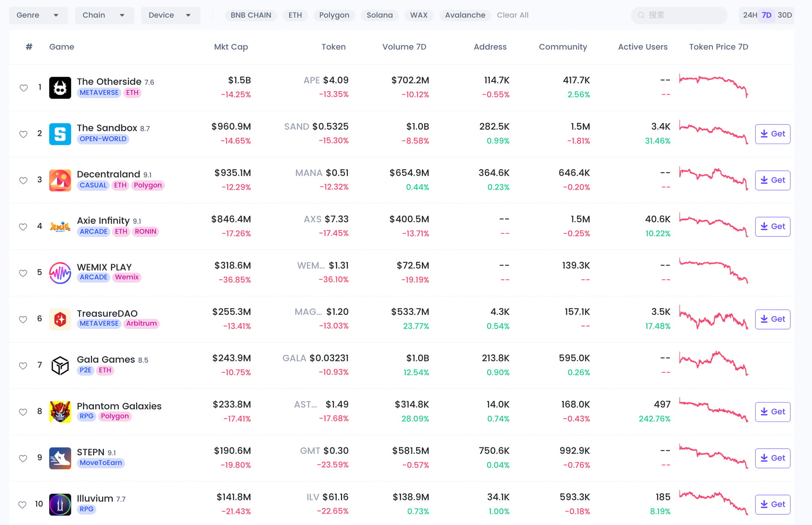The width and height of the screenshot is (812, 525).
Task: Open the TreasureDAO game logo
Action: click(x=60, y=319)
